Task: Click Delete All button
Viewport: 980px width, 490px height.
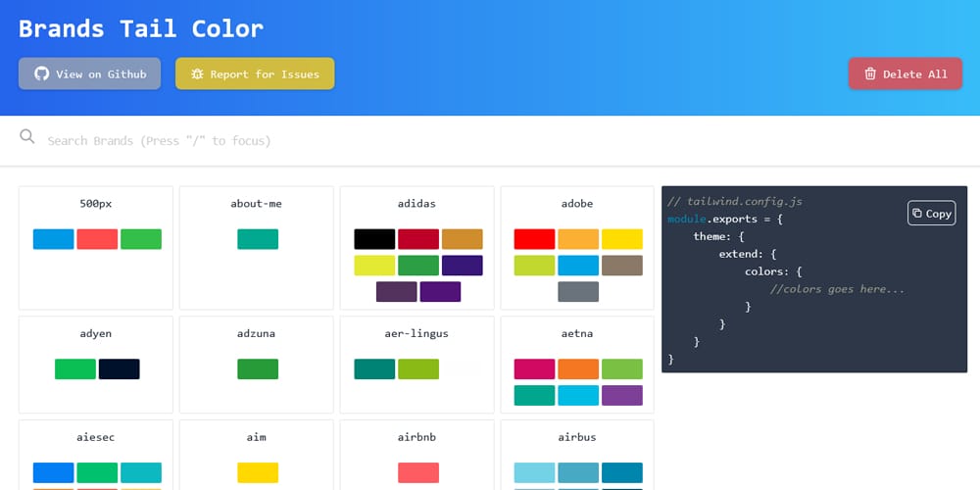Action: tap(905, 73)
